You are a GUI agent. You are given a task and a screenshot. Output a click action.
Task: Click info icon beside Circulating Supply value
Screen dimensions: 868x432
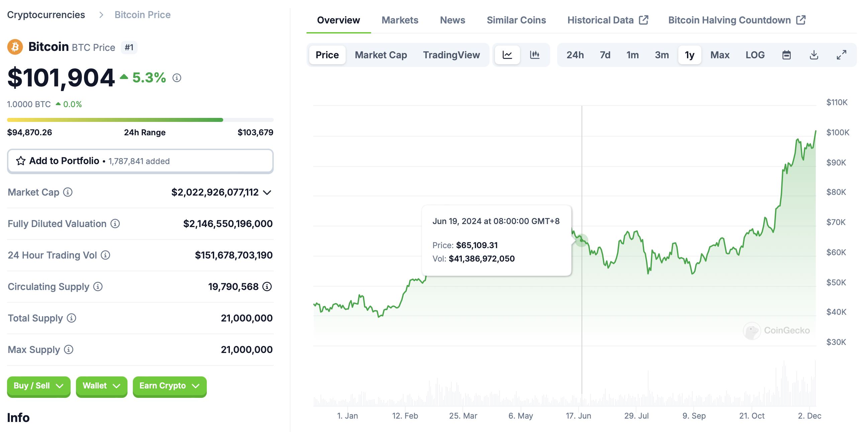pos(267,287)
